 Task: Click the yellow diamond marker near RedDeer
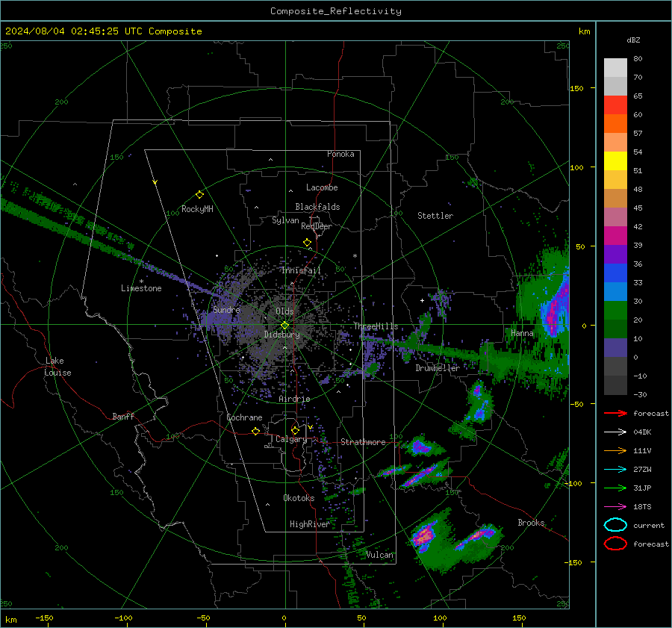click(307, 243)
